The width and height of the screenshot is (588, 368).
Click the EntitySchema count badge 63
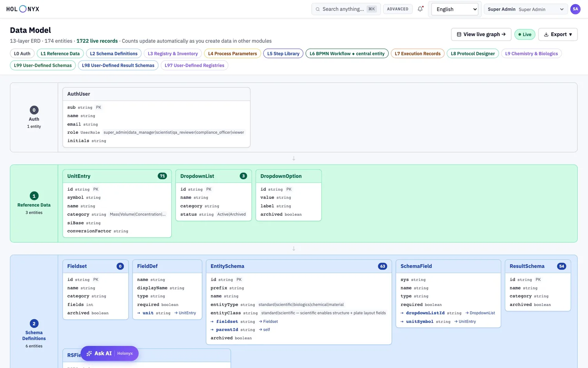click(383, 266)
